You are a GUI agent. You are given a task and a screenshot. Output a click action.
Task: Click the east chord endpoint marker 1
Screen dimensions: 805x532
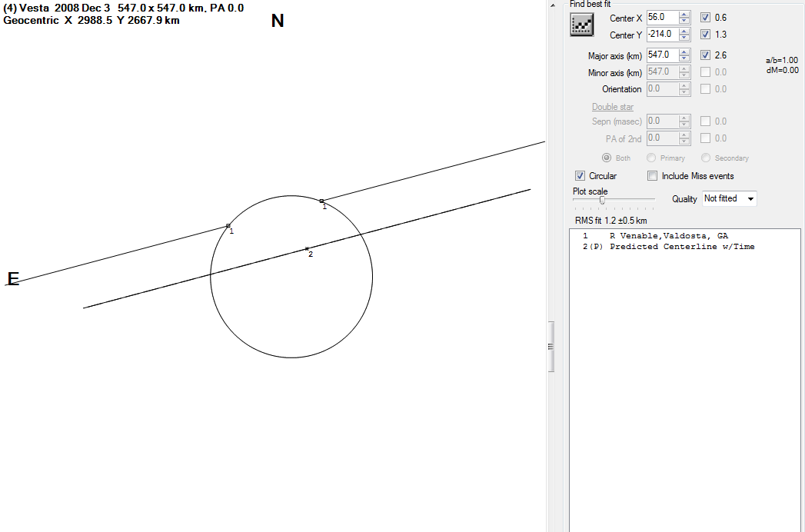228,225
